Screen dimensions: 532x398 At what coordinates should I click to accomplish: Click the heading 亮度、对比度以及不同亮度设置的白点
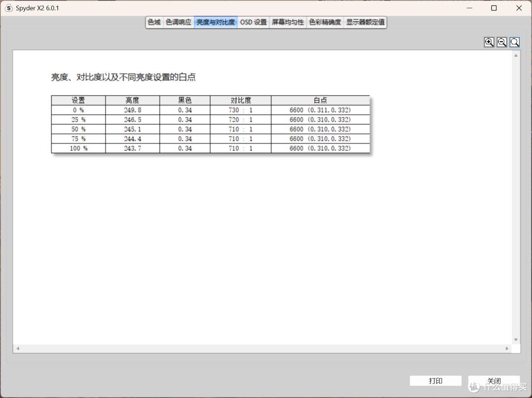(x=124, y=77)
